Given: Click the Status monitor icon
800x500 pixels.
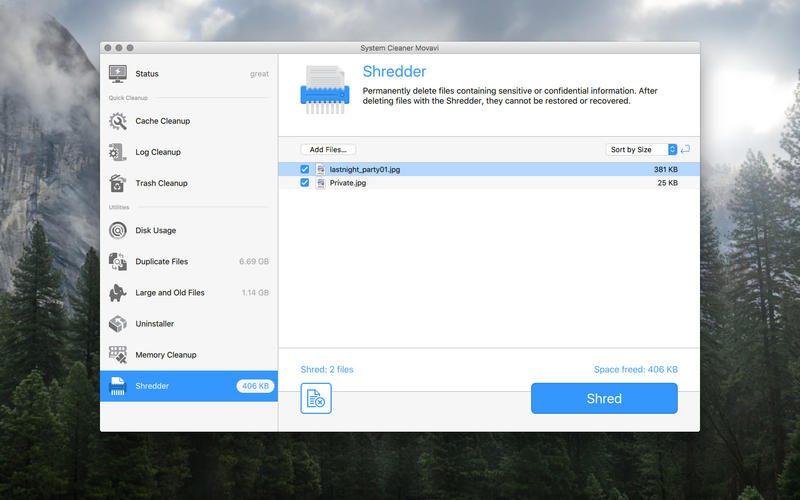Looking at the screenshot, I should point(118,73).
